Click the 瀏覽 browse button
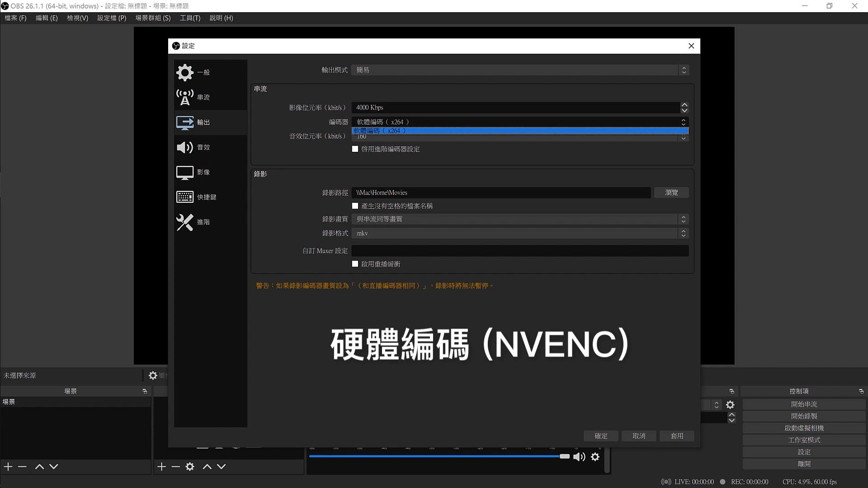868x488 pixels. 671,192
